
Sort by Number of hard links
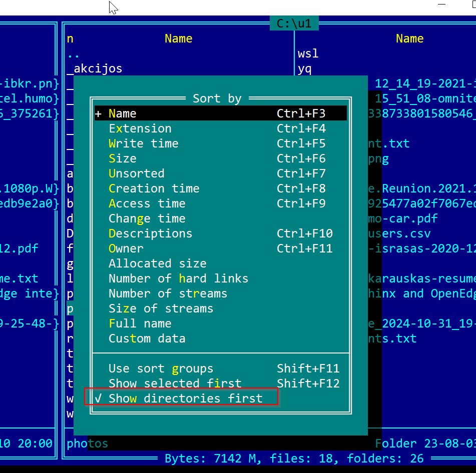coord(178,278)
